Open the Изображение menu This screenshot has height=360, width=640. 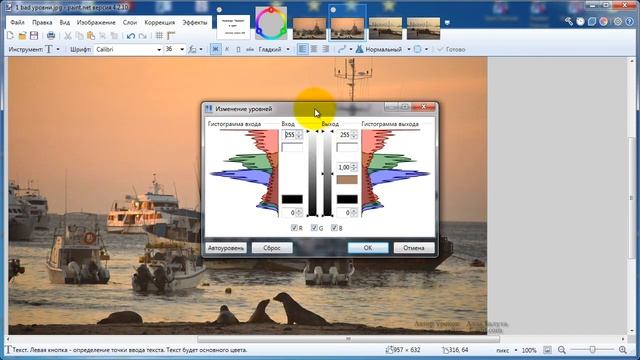click(x=96, y=22)
